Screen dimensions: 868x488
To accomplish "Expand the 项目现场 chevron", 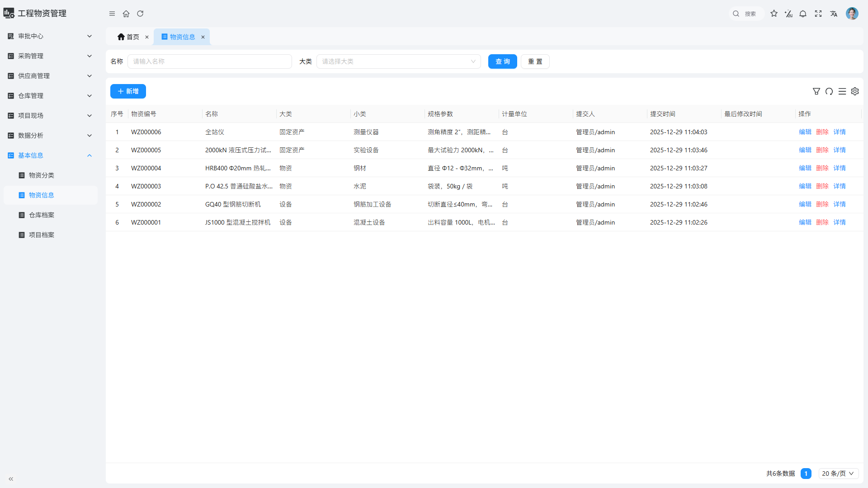I will (90, 116).
